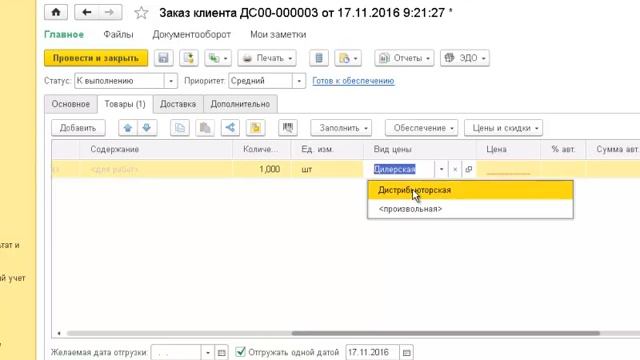Open the calendar for 17.11.2016 date
This screenshot has height=360, width=640.
point(406,352)
